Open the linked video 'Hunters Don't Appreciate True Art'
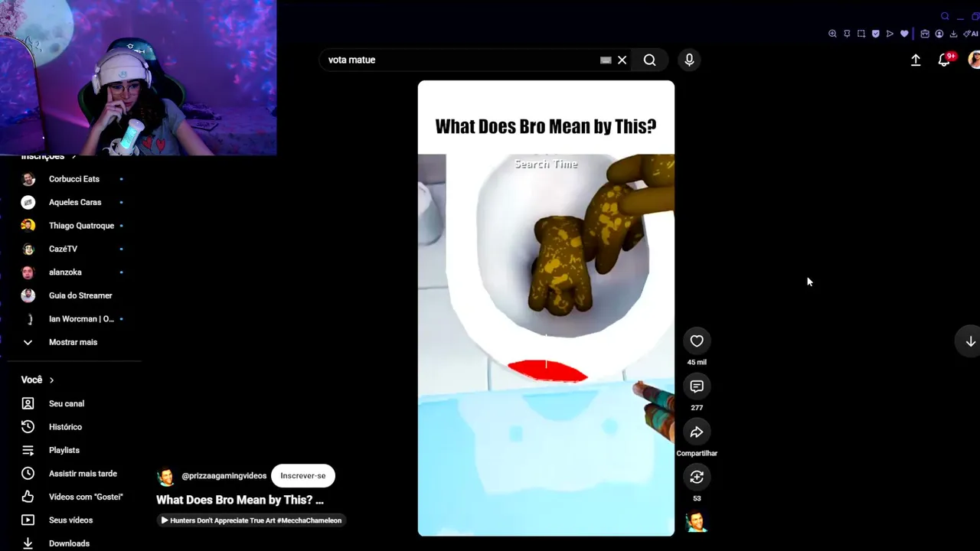Image resolution: width=980 pixels, height=551 pixels. click(x=251, y=520)
